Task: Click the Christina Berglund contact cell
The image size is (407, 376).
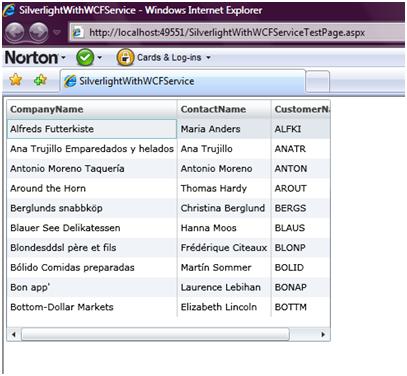Action: click(x=224, y=208)
